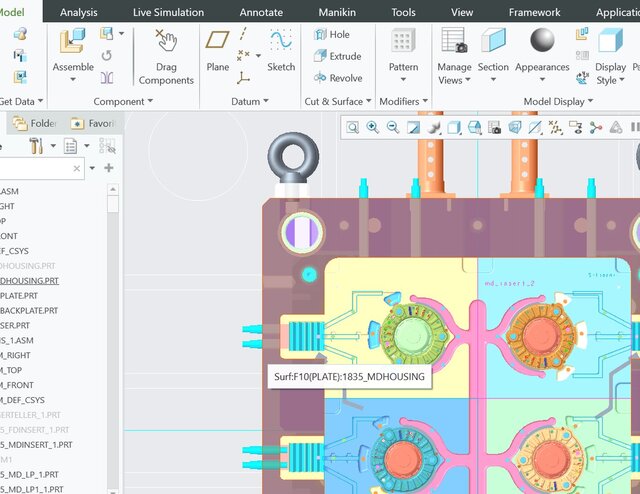Click the Display Style cube icon
Screen dimensions: 640x494
[611, 40]
